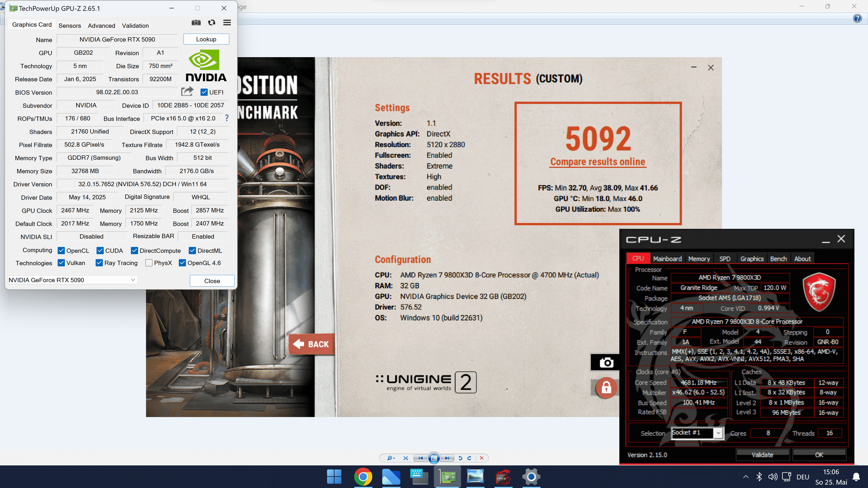Viewport: 868px width, 488px height.
Task: Rotate image clockwise in photo viewer
Action: tap(469, 458)
